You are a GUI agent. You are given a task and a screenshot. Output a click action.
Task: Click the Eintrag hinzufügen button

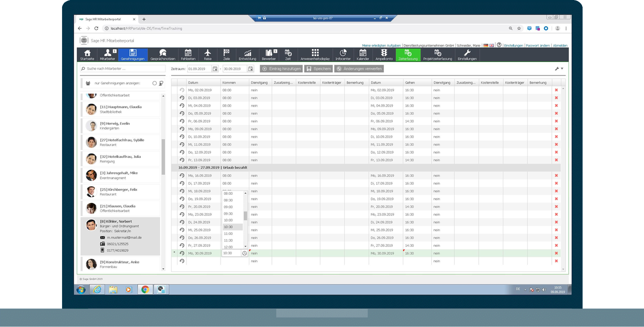point(281,69)
